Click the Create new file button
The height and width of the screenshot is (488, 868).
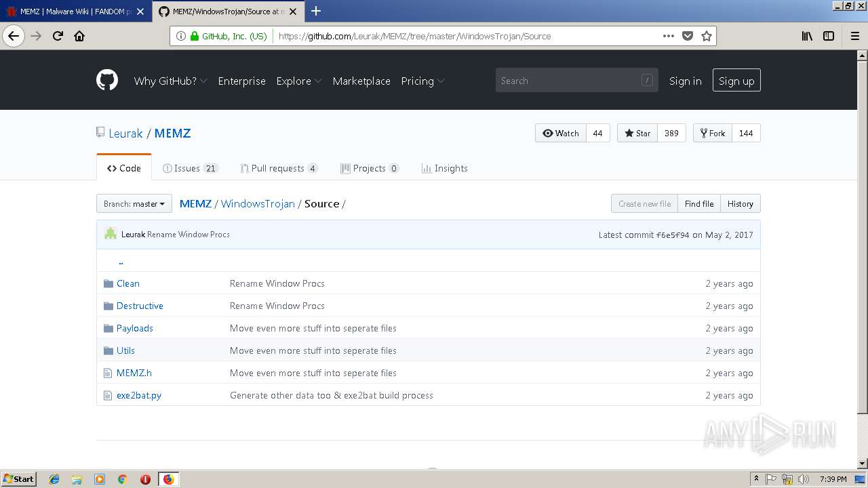[644, 203]
